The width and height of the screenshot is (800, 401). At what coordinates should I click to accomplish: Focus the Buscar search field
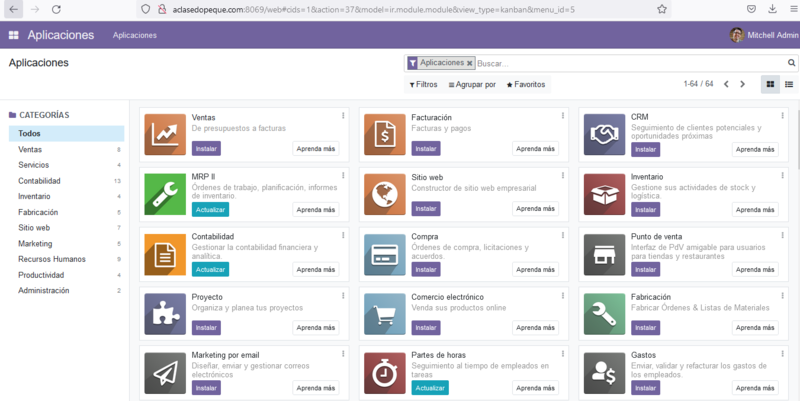click(x=630, y=63)
